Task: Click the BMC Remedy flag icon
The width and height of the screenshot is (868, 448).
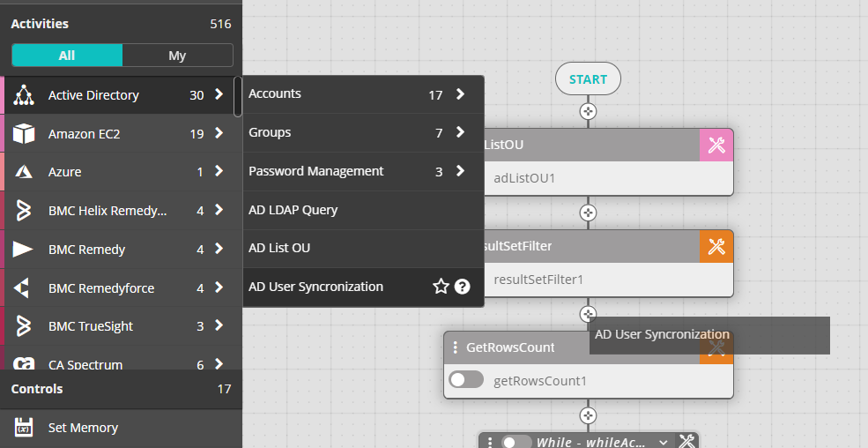Action: 23,250
